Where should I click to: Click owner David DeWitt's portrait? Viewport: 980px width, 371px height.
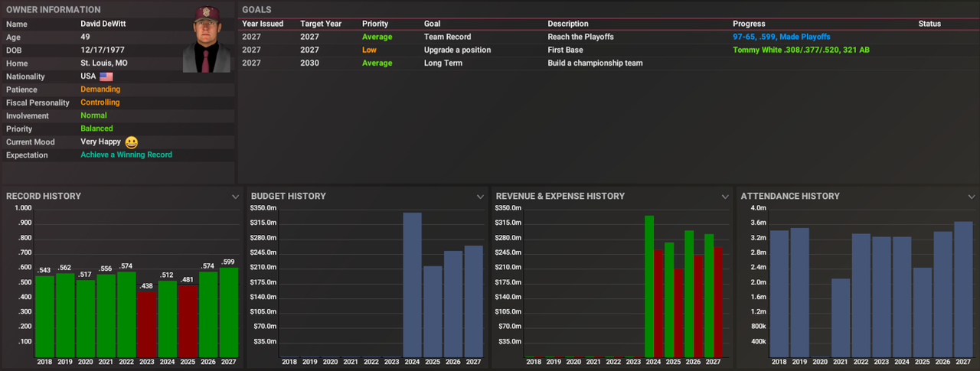click(x=207, y=39)
